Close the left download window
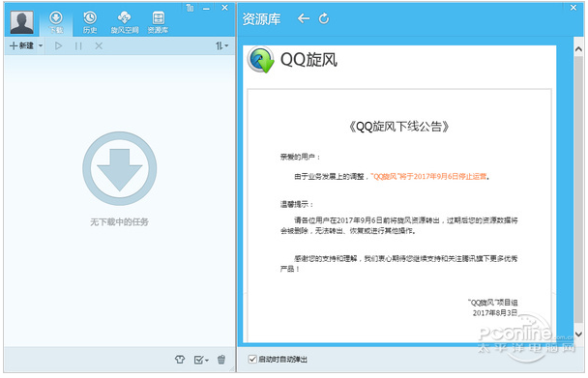588x378 pixels. click(224, 8)
